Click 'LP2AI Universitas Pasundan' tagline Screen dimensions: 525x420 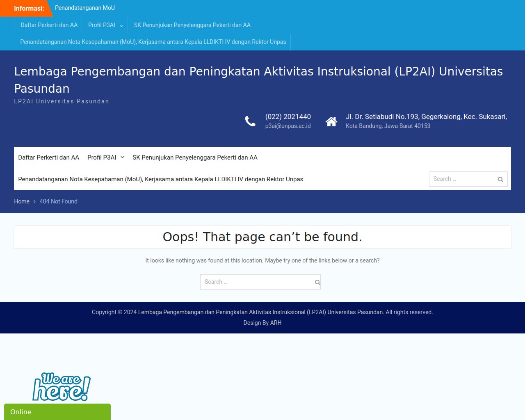click(x=62, y=101)
